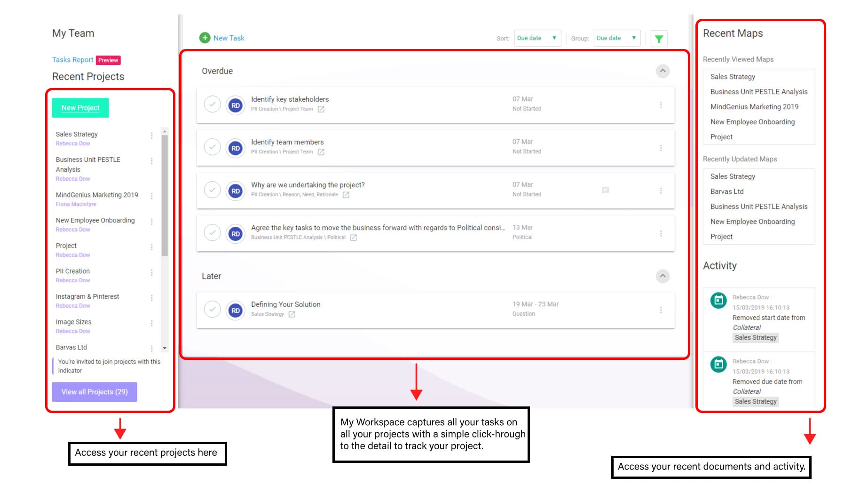Open the external link icon beside Sales Strategy task path
Image resolution: width=868 pixels, height=501 pixels.
pos(292,314)
